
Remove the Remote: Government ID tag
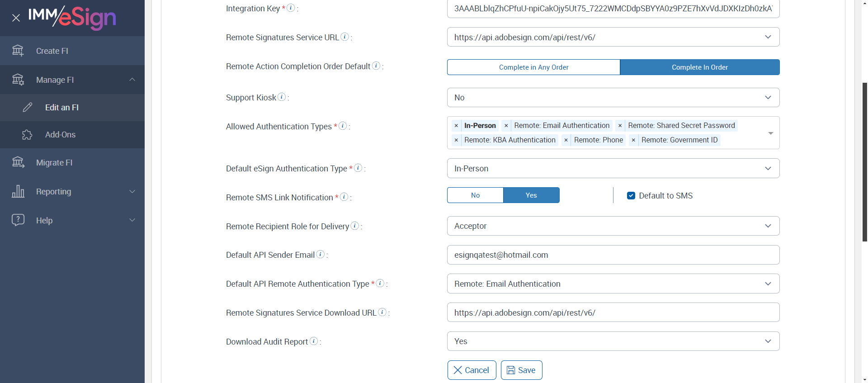(633, 140)
